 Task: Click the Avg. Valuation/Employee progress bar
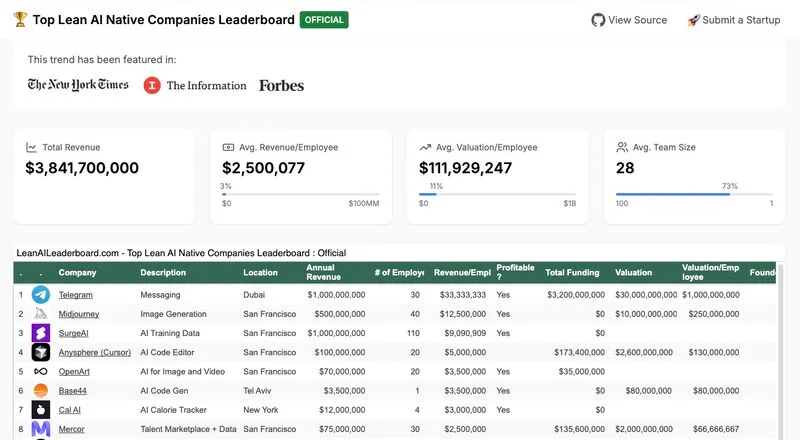[497, 194]
